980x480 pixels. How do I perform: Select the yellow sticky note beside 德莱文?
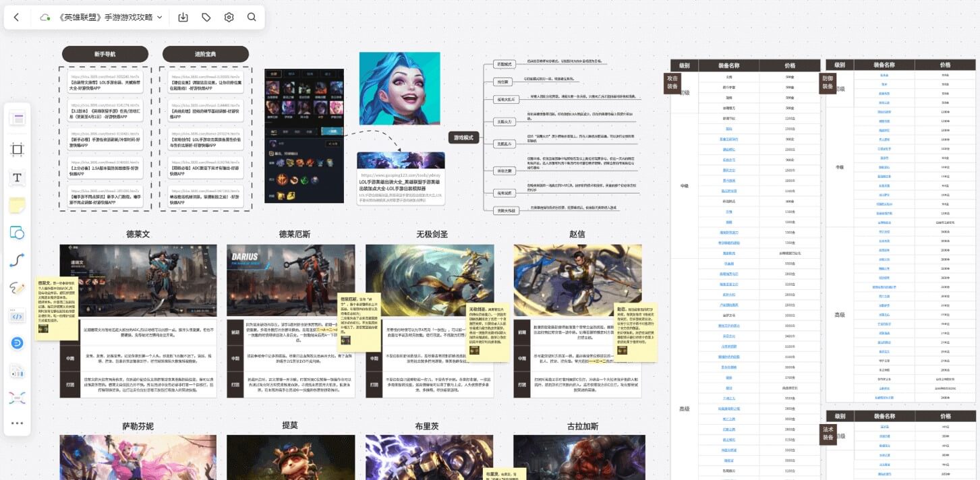[x=56, y=307]
